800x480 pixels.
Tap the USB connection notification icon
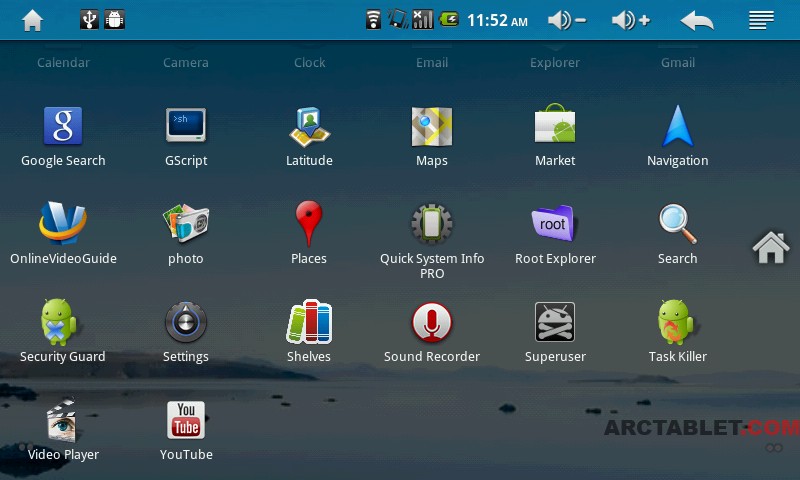tap(89, 20)
